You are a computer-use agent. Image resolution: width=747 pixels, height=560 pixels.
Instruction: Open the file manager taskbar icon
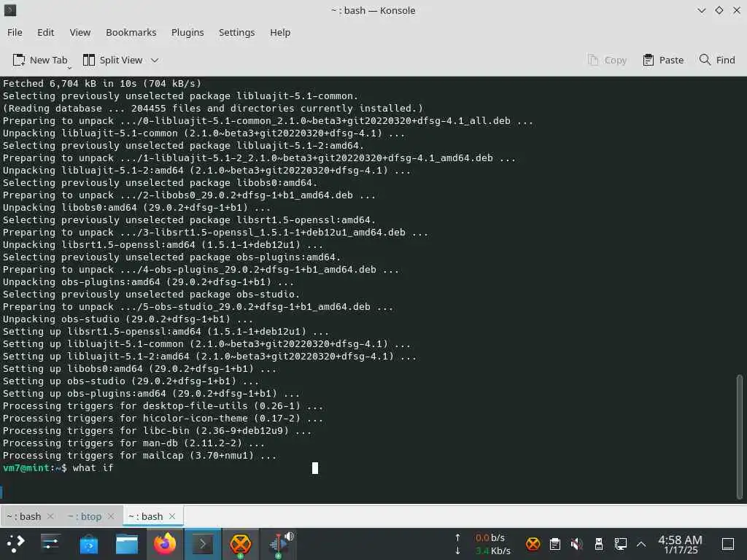[127, 544]
